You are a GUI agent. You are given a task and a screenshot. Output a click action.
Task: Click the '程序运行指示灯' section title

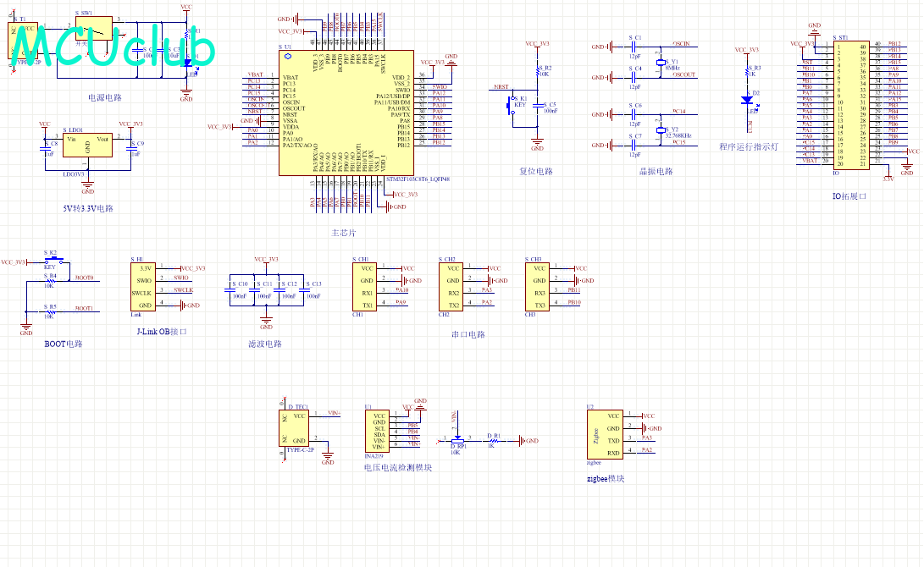coord(749,146)
